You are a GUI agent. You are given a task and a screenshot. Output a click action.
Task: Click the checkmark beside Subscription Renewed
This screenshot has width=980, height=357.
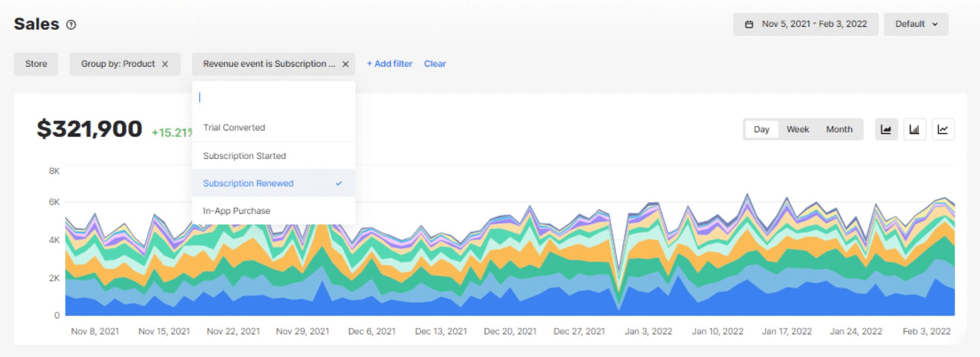click(x=339, y=183)
